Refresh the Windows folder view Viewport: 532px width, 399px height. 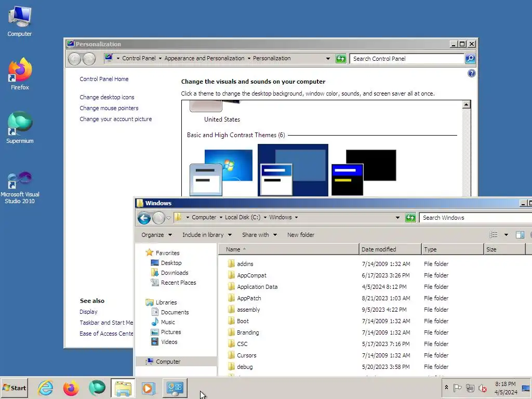[410, 218]
